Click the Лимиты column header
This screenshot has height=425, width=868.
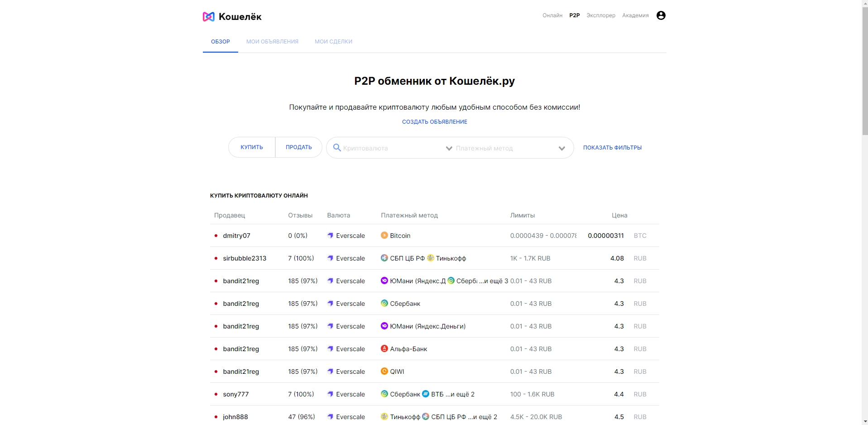tap(523, 215)
